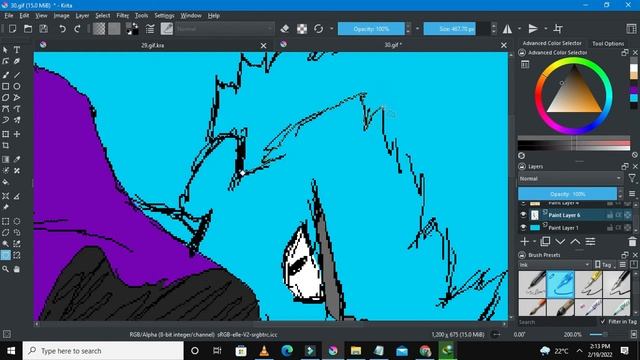This screenshot has height=360, width=640.
Task: Create a new document from toolbar
Action: coord(13,29)
